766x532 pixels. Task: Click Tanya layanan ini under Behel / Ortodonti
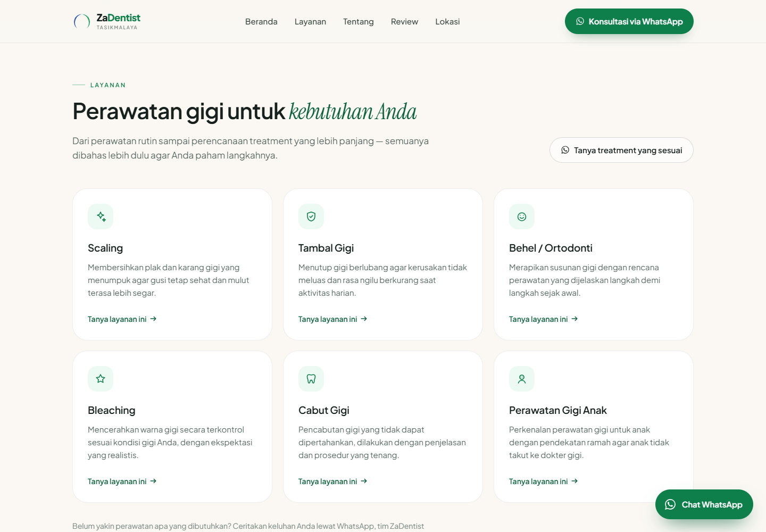pos(544,319)
